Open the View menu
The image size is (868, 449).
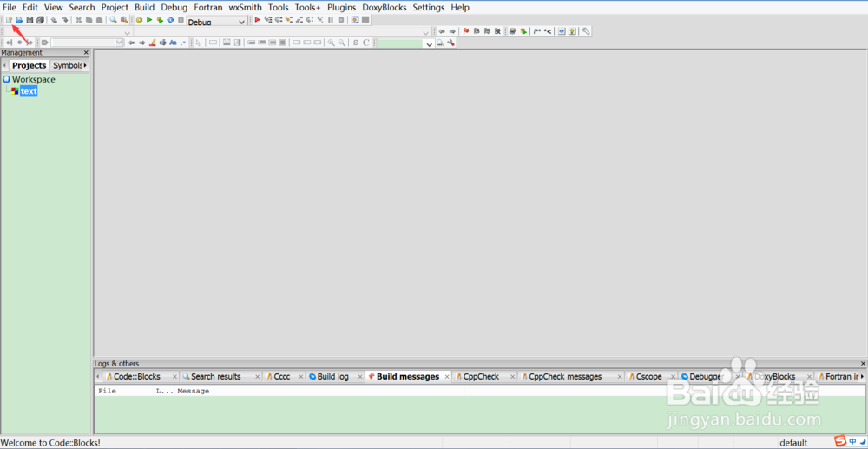tap(54, 7)
